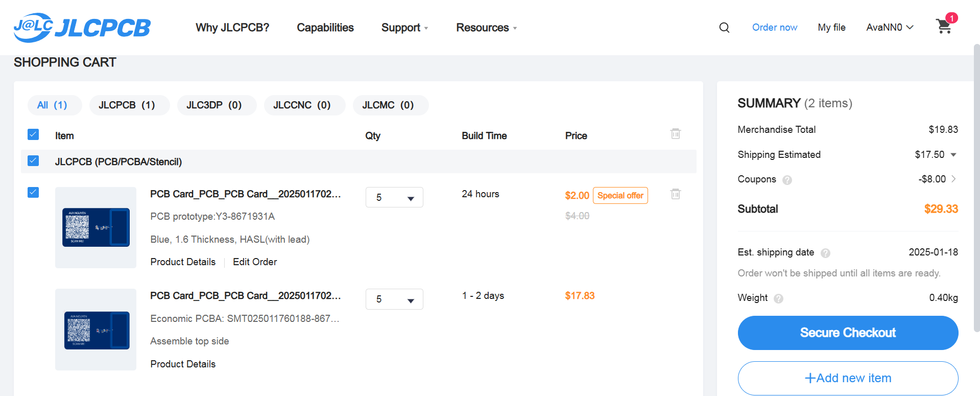Open Capabilities page

(325, 28)
